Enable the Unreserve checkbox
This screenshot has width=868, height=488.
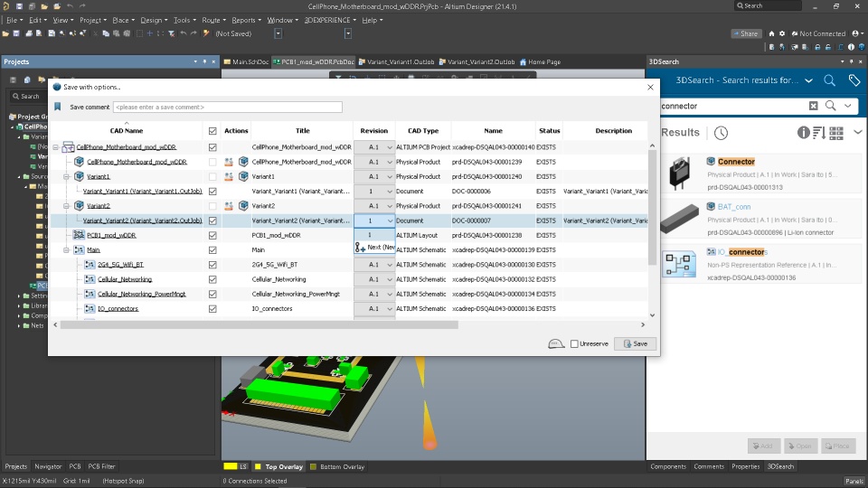[575, 343]
